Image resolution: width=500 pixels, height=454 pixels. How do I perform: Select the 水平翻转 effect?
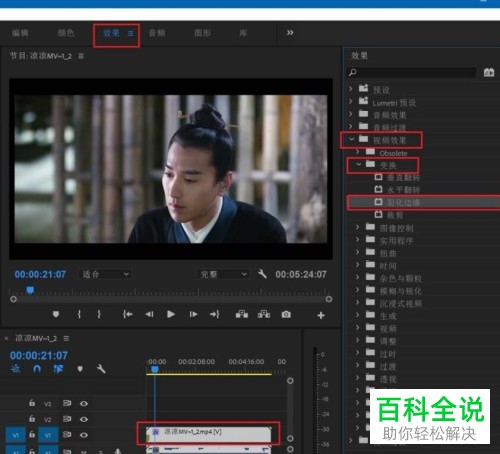tap(403, 190)
